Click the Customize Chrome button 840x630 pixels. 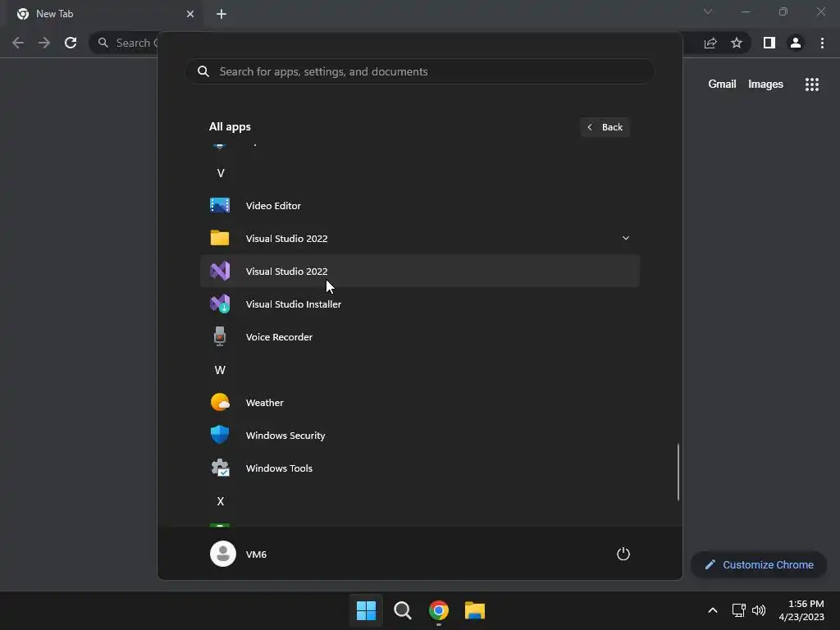click(759, 564)
